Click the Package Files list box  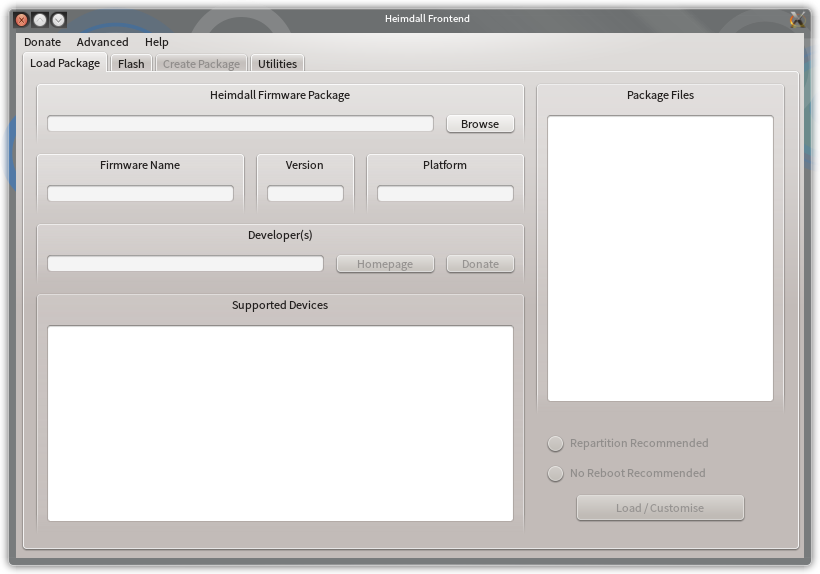(x=660, y=258)
